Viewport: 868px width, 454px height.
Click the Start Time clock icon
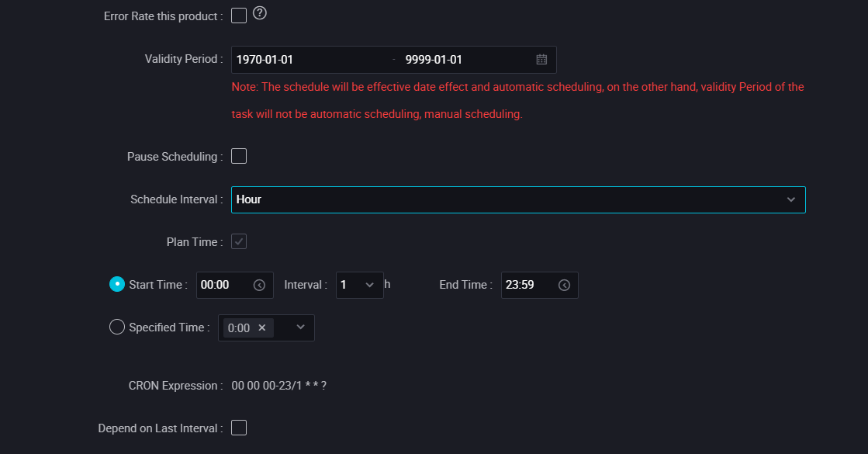coord(259,285)
